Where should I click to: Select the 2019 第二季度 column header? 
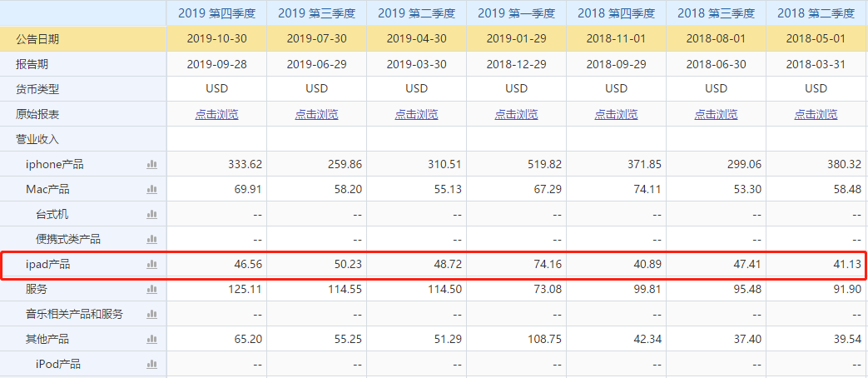416,13
